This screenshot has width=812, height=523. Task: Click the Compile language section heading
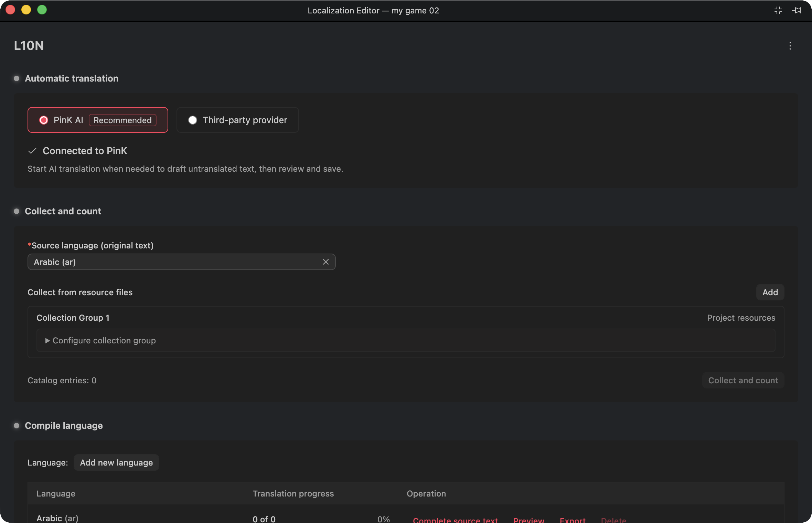pos(64,425)
